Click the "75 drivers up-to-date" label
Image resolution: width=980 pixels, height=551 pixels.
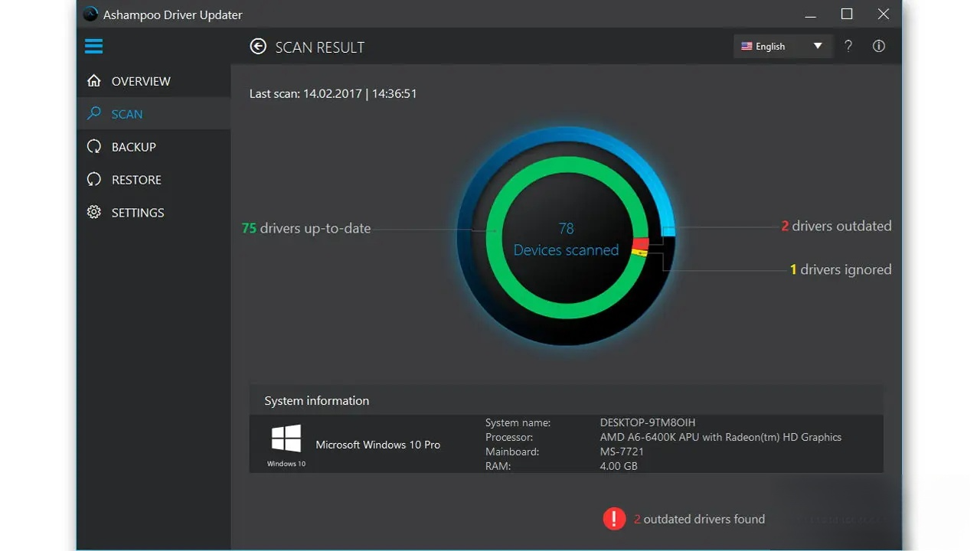pyautogui.click(x=306, y=228)
